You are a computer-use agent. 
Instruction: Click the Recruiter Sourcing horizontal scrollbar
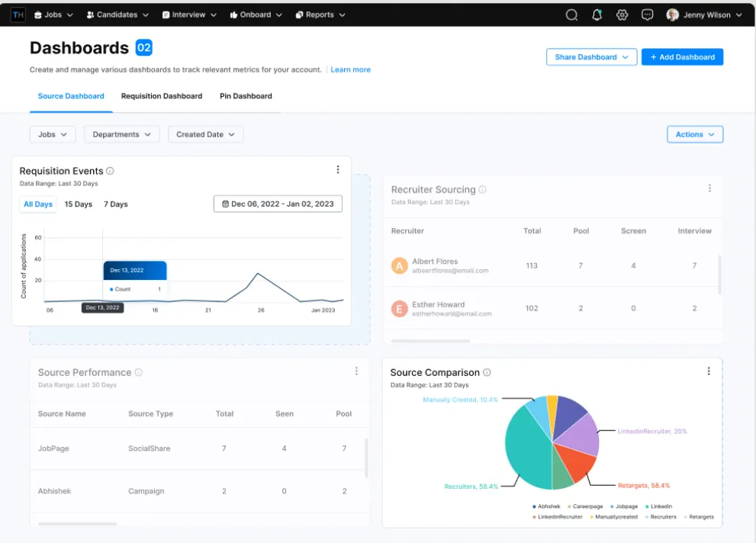click(x=430, y=341)
